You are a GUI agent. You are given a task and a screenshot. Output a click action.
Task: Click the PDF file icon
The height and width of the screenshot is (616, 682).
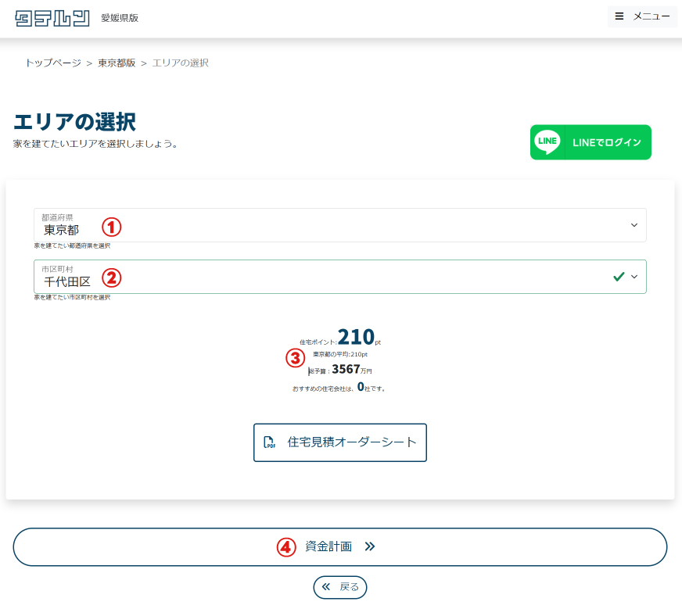coord(269,442)
